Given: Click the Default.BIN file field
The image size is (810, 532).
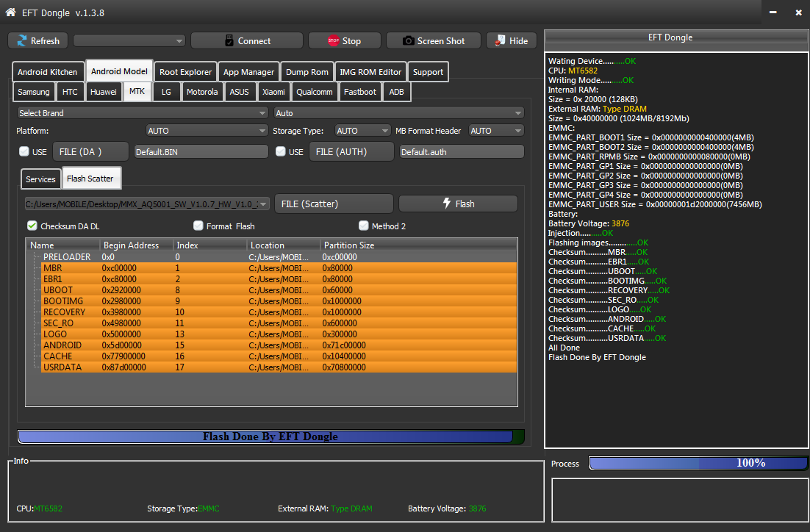Looking at the screenshot, I should 201,151.
